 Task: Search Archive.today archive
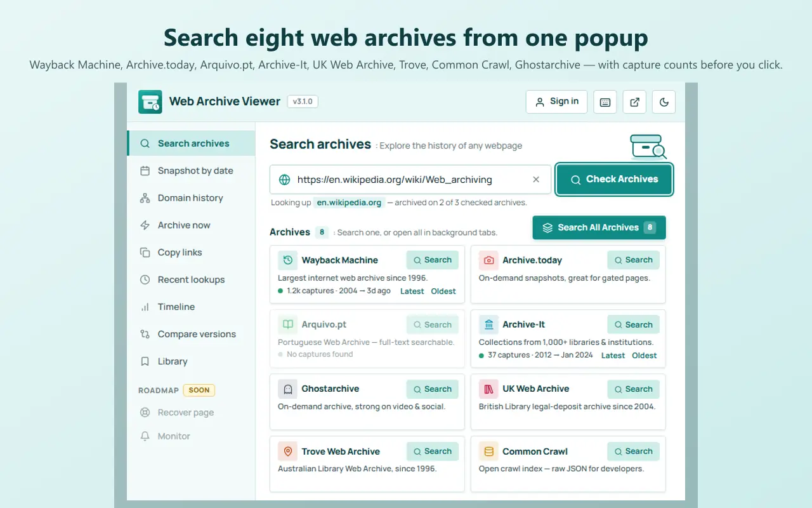[633, 260]
